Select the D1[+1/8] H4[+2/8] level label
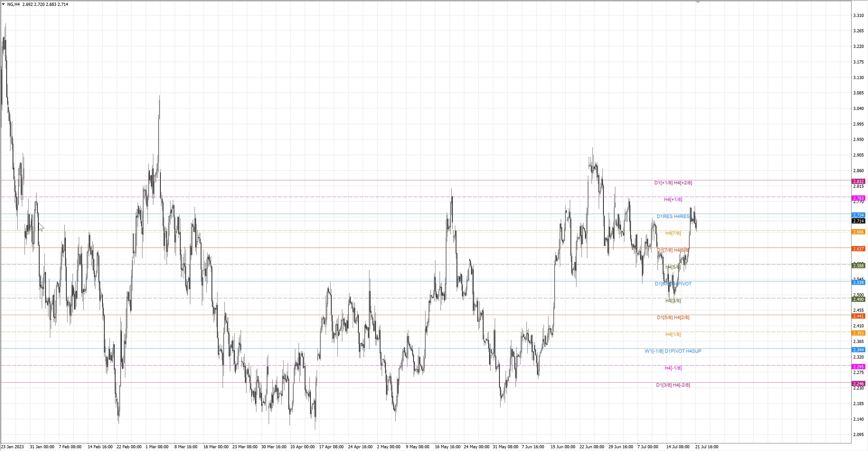The height and width of the screenshot is (451, 868). (673, 183)
